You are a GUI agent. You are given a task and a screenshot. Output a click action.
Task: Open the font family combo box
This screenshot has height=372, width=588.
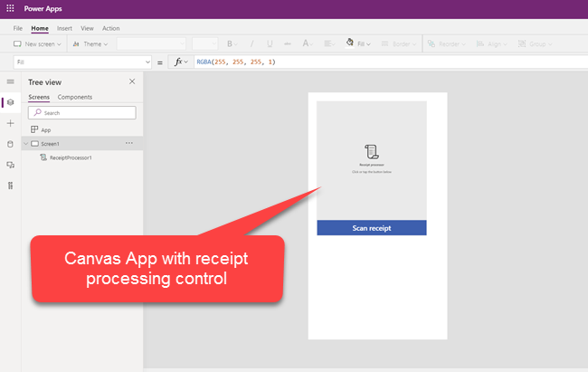click(x=151, y=44)
